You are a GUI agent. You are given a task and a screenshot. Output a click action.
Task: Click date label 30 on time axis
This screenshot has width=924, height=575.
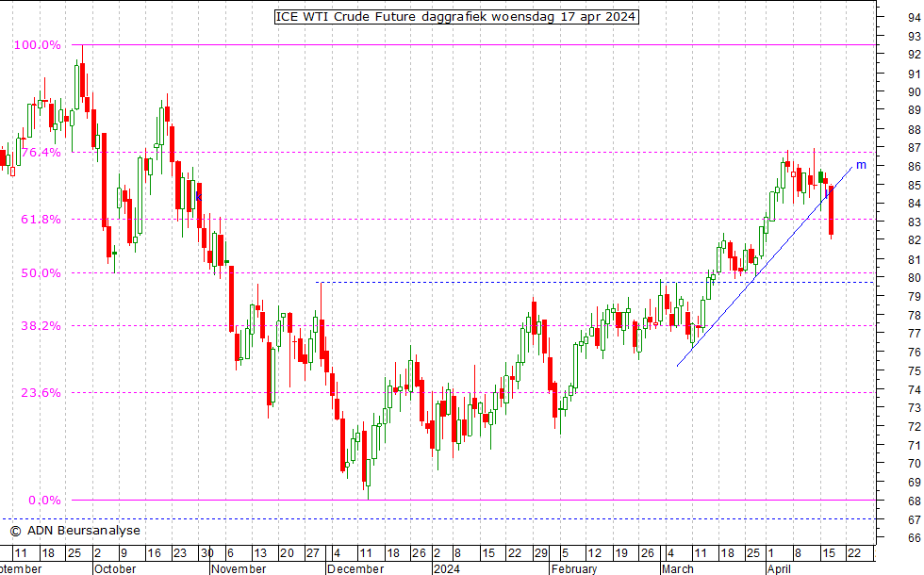pos(206,553)
